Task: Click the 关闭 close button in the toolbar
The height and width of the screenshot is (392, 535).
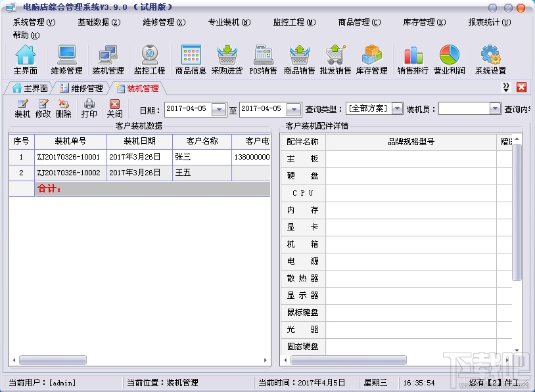Action: pyautogui.click(x=114, y=107)
